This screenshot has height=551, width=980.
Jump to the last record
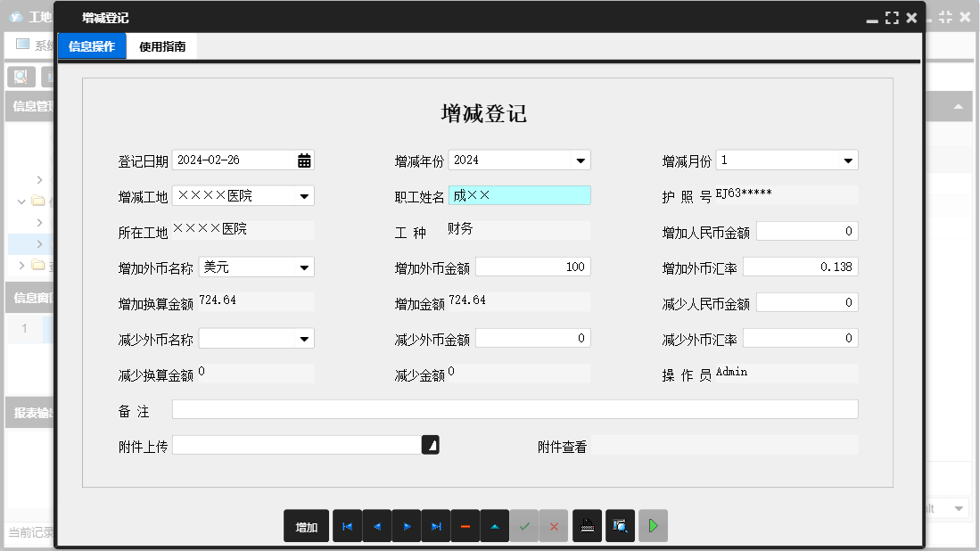(435, 526)
